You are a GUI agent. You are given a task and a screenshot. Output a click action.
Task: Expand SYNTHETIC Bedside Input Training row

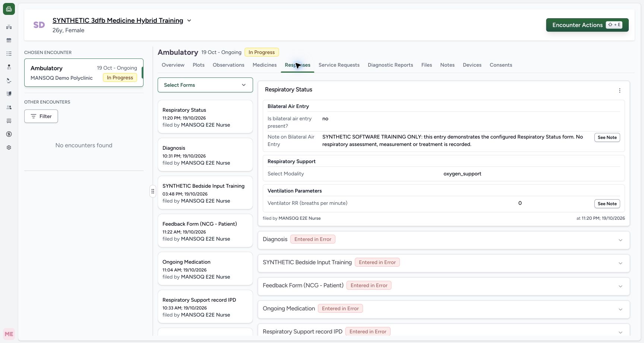pos(443,263)
